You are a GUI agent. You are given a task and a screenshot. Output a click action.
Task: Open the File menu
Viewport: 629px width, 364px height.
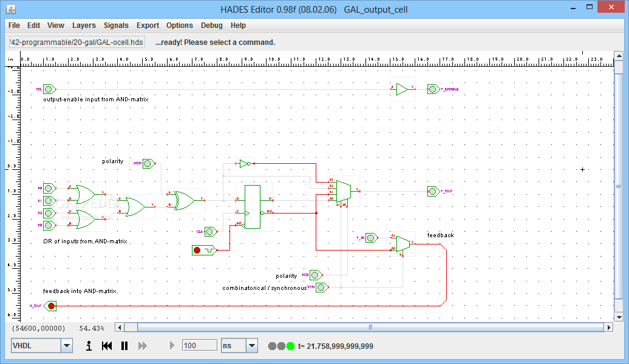[14, 25]
